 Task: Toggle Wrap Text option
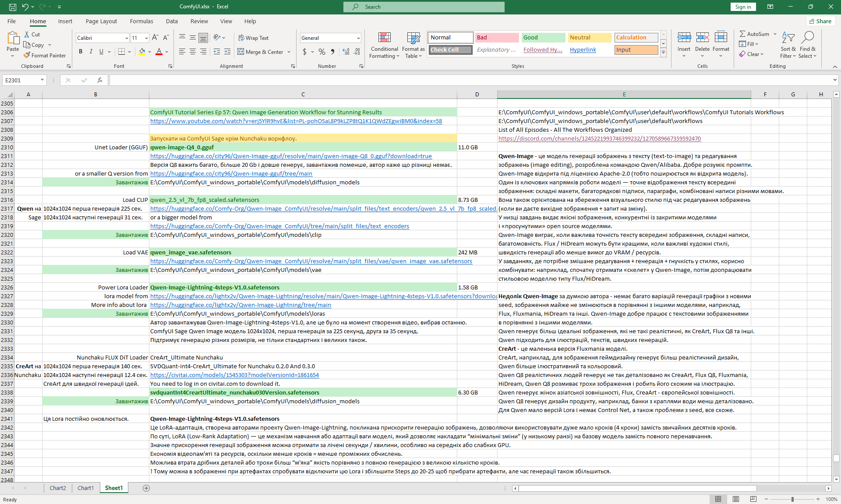tap(253, 38)
